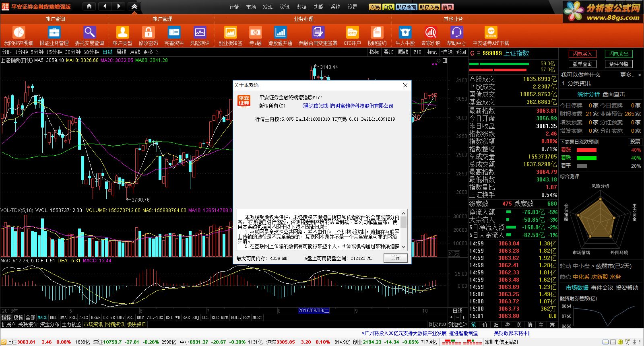Open 创业板转签 icon
Viewport: 644px width, 346px height.
pyautogui.click(x=230, y=32)
